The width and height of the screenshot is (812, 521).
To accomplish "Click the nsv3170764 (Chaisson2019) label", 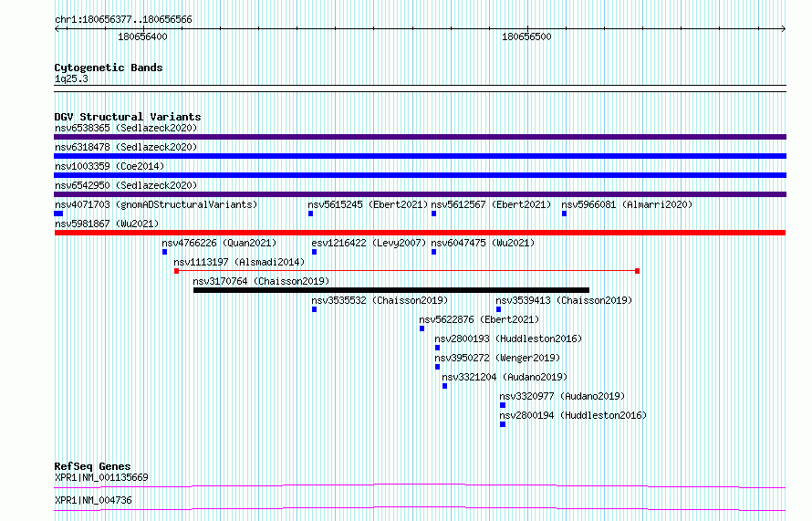I will pos(262,281).
